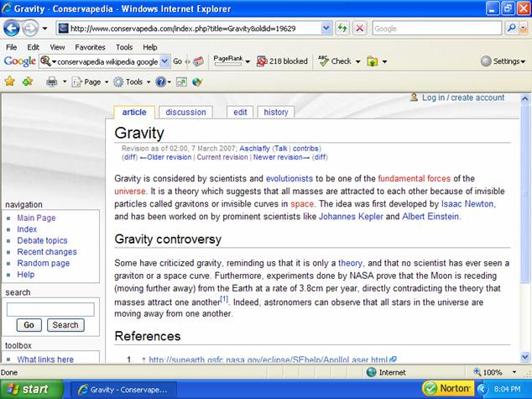Click the Gravity - Conservapedia taskbar button
The image size is (532, 399).
(124, 390)
